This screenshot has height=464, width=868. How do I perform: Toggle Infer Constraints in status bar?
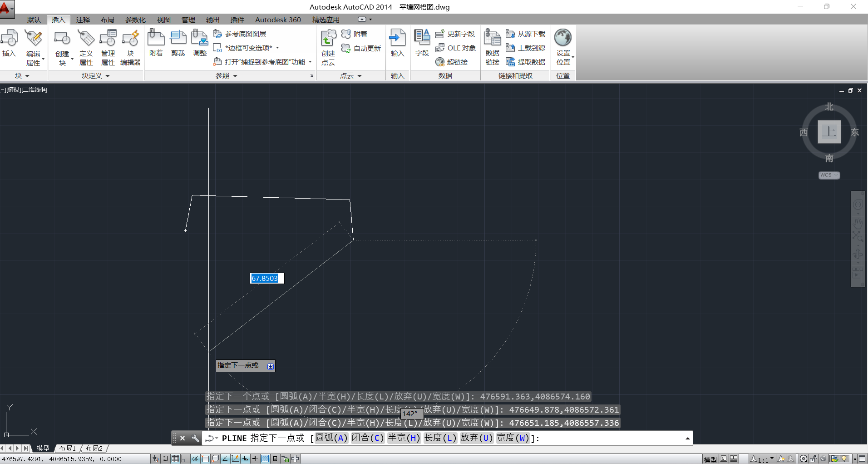(155, 459)
